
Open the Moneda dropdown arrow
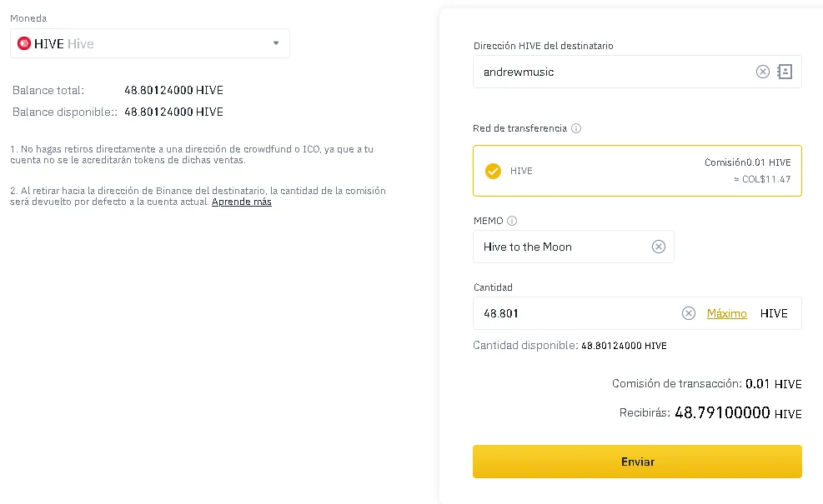click(x=276, y=43)
